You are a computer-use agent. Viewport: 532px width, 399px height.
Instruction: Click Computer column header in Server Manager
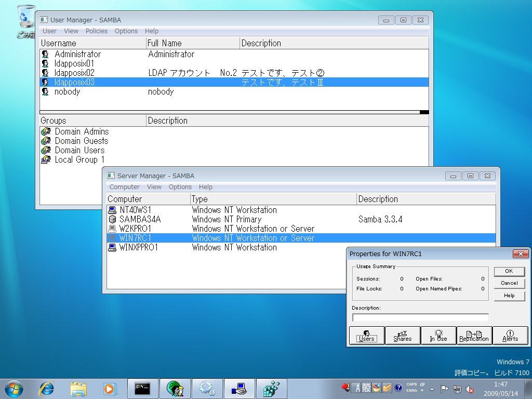coord(148,199)
